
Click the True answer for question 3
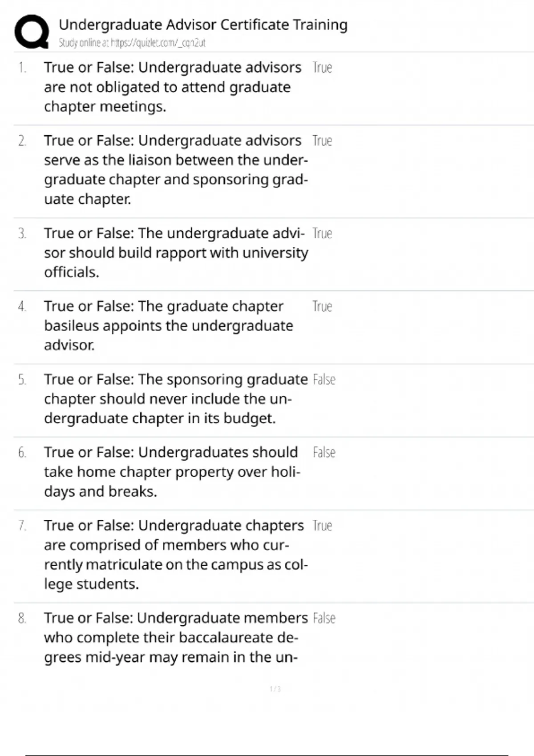322,233
